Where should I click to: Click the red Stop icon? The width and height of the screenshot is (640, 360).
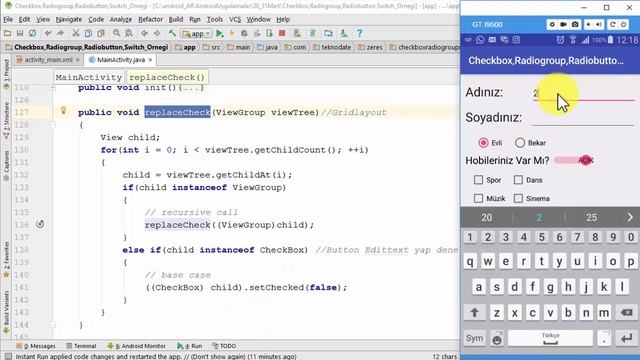click(282, 33)
